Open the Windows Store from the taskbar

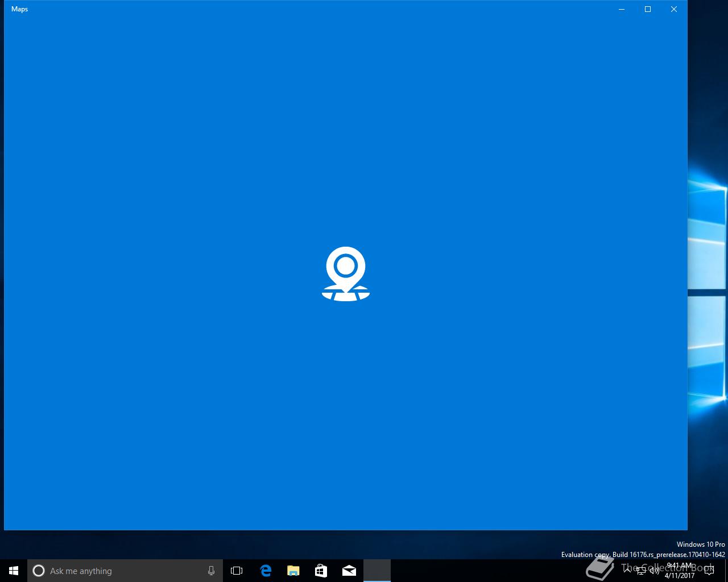coord(321,571)
